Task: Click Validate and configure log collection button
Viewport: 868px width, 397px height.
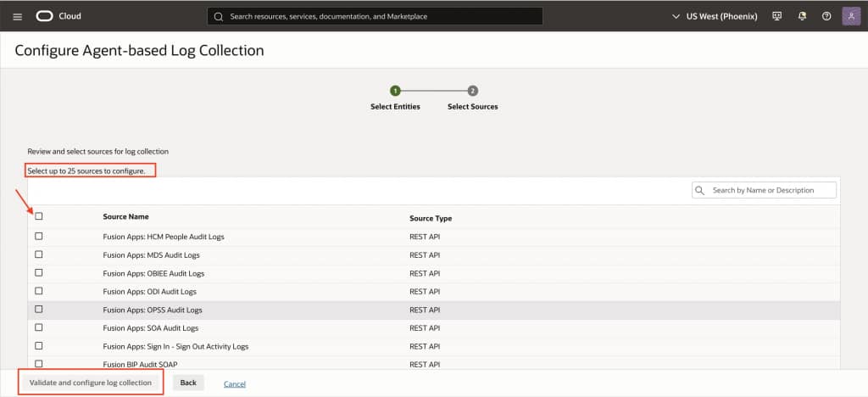Action: click(x=90, y=383)
